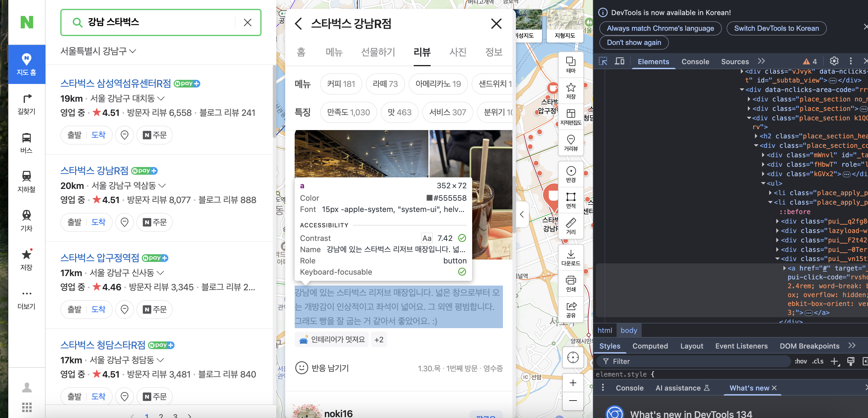Select the area measurement (면적) tool

[570, 200]
